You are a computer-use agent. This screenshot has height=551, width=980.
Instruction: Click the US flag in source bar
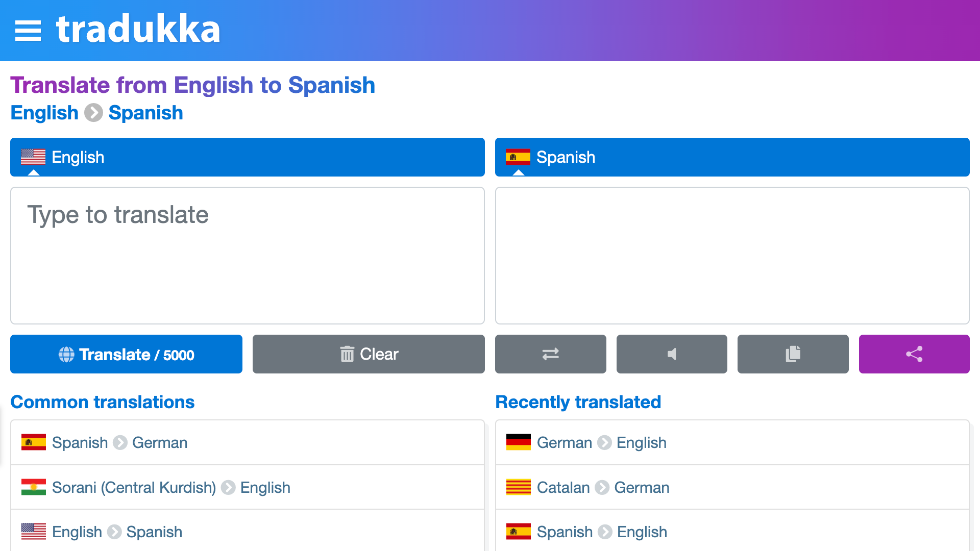pyautogui.click(x=33, y=157)
